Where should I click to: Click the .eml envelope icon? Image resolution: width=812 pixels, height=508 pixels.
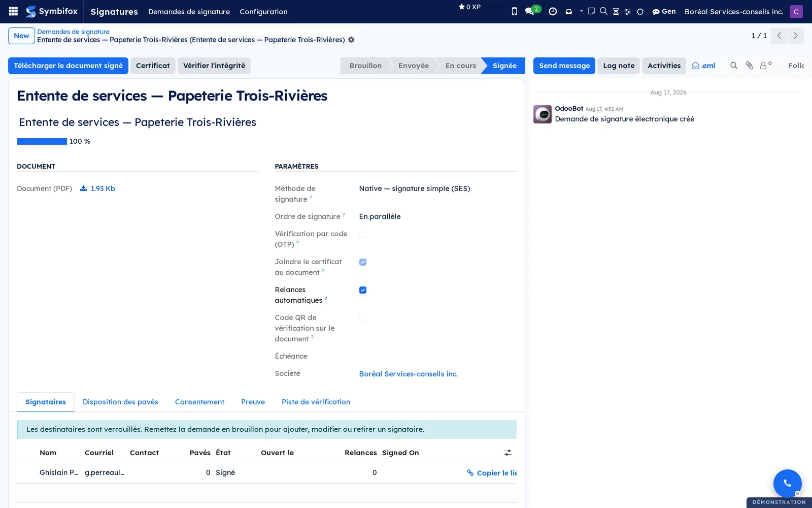[703, 66]
